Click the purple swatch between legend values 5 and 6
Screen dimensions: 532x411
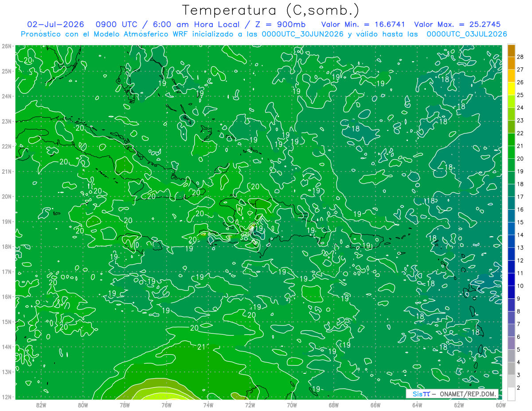click(x=511, y=343)
